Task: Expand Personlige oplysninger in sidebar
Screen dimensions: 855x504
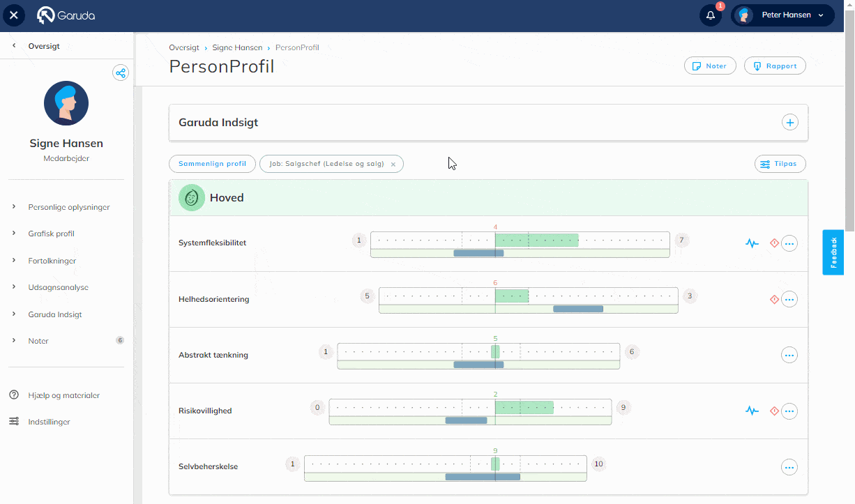Action: (x=68, y=207)
